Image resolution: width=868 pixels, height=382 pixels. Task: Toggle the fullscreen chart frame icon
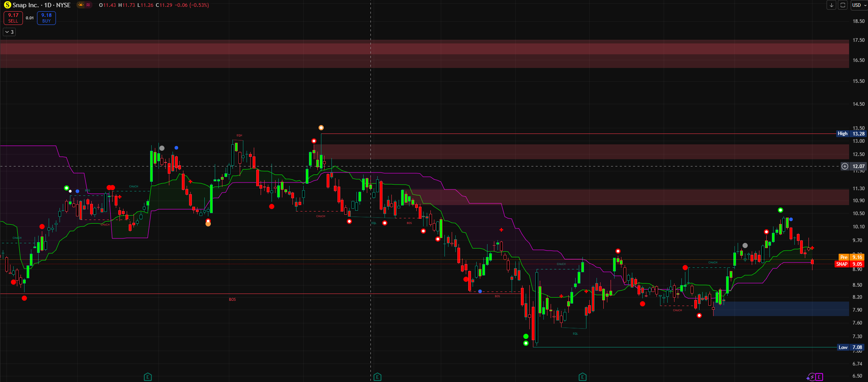[843, 5]
